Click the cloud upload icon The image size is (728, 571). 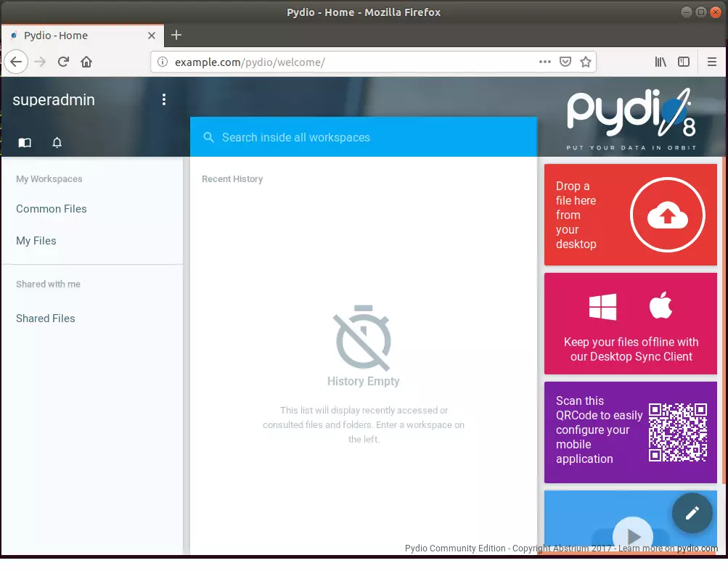pos(668,215)
